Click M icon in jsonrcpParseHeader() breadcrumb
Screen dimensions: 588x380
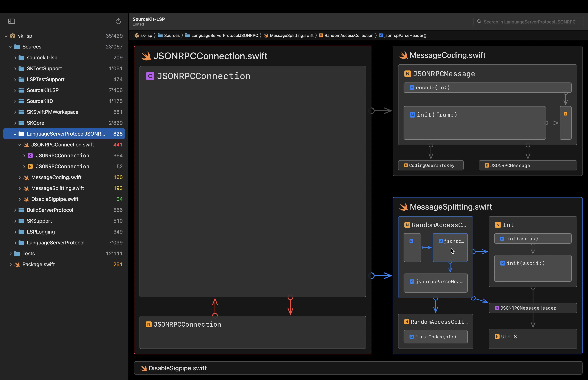(x=381, y=36)
